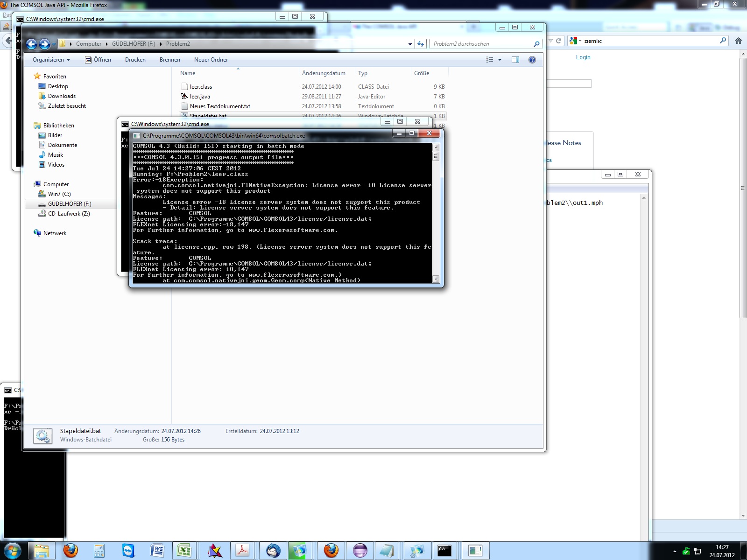
Task: Click the Explorer back arrow button
Action: tap(31, 44)
